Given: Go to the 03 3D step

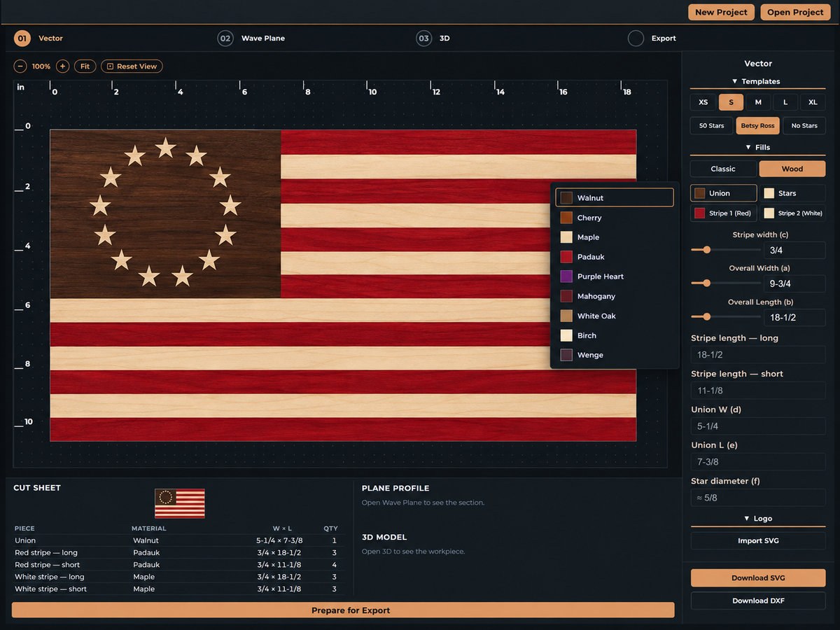Looking at the screenshot, I should [433, 38].
